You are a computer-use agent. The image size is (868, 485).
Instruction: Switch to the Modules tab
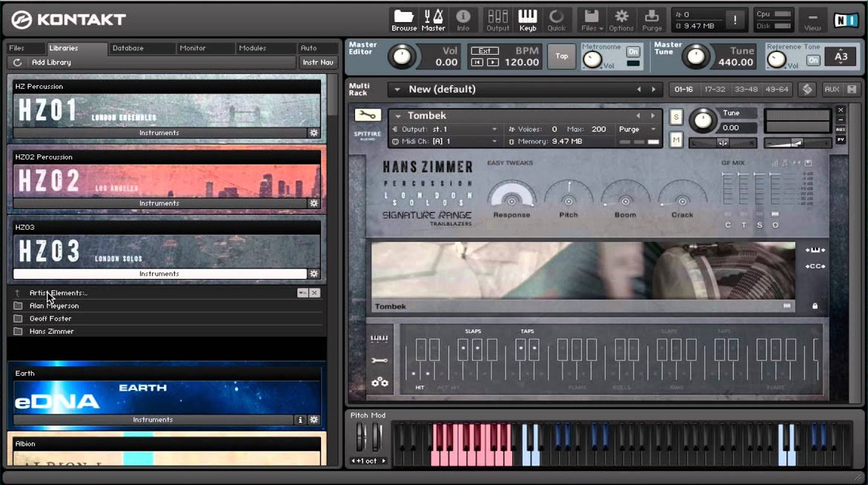(253, 48)
